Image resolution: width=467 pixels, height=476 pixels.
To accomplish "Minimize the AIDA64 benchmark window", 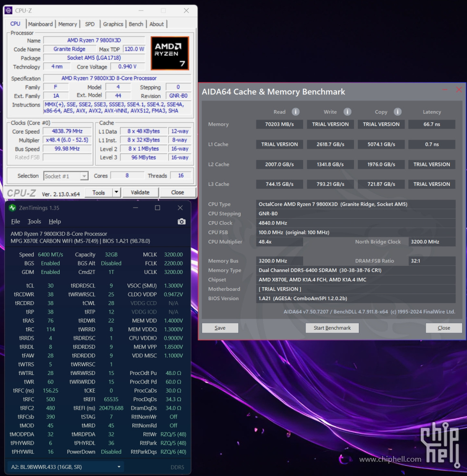I will click(x=445, y=90).
